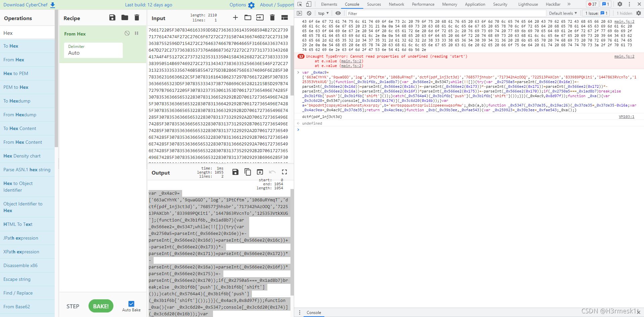Screen dimensions: 644x317
Task: Open console settings gear
Action: point(639,13)
